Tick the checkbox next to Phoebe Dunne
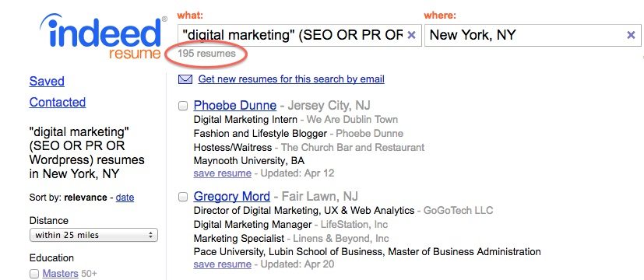Screen dimensions: 644x280 (x=183, y=106)
